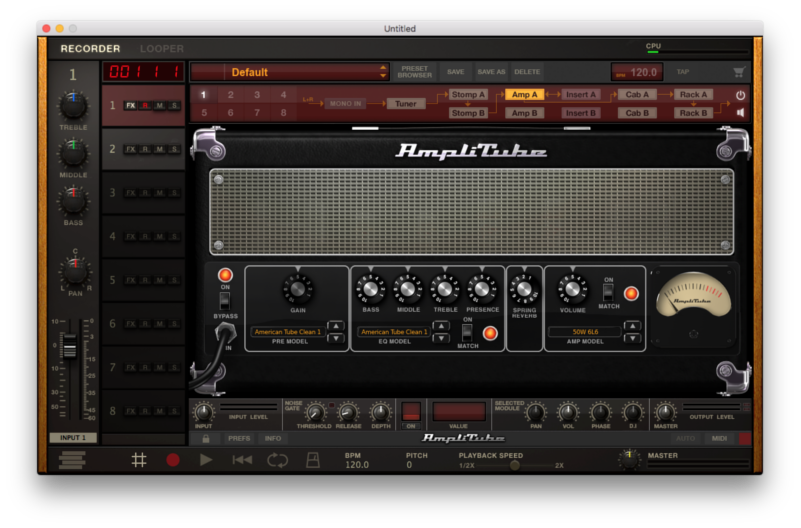
Task: Toggle the loop icon in transport
Action: (277, 460)
